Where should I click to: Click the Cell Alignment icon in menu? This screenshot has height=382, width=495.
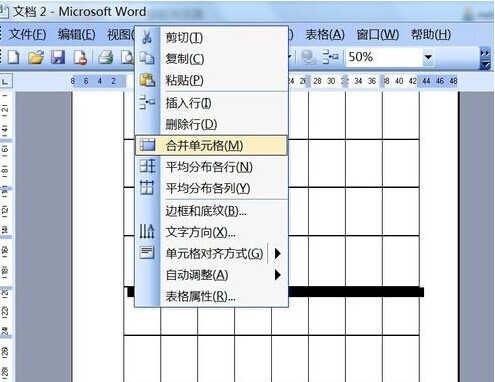click(147, 253)
